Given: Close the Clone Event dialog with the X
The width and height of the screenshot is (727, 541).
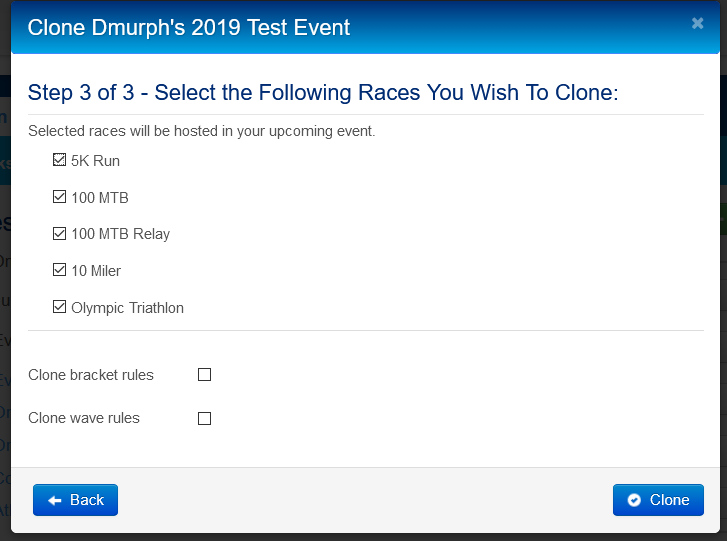Looking at the screenshot, I should (x=697, y=23).
